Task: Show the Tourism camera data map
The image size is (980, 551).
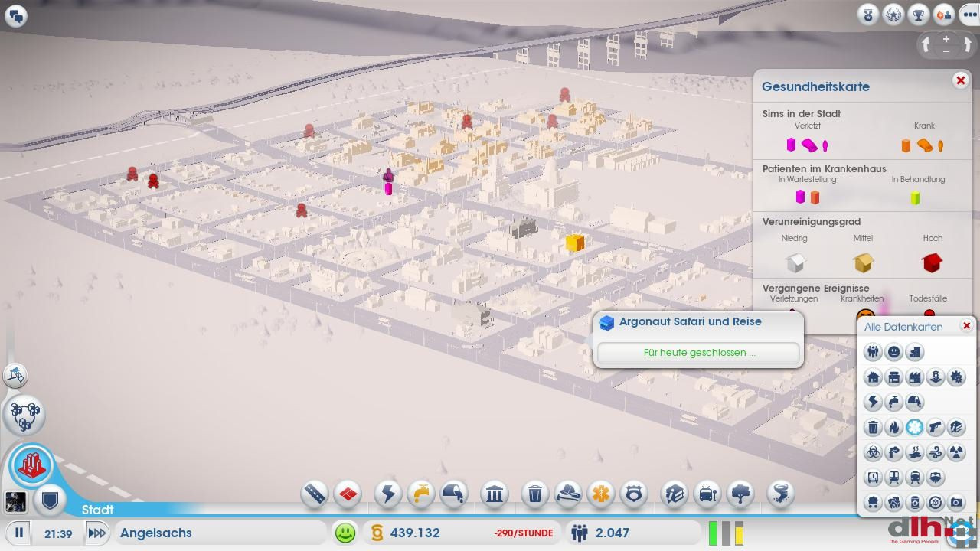Action: pyautogui.click(x=956, y=503)
